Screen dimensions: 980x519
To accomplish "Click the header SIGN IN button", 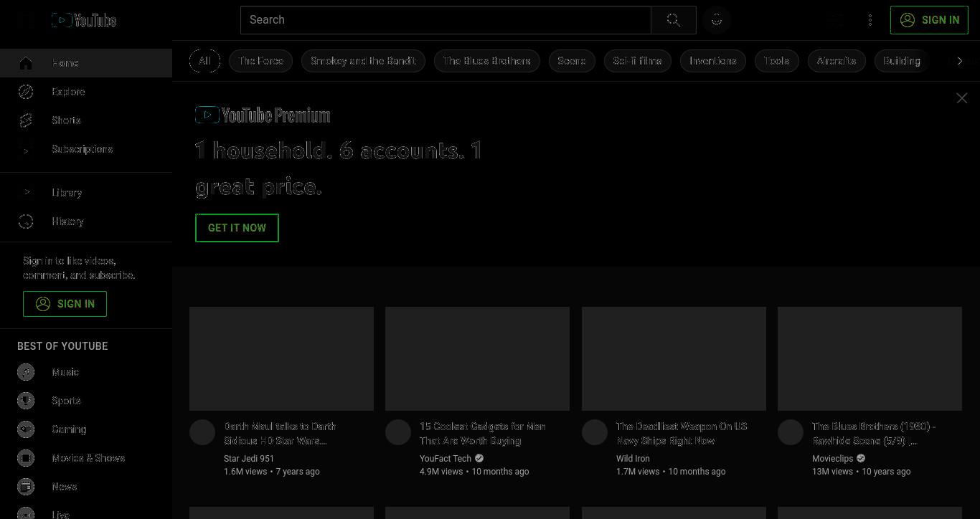I will 929,20.
